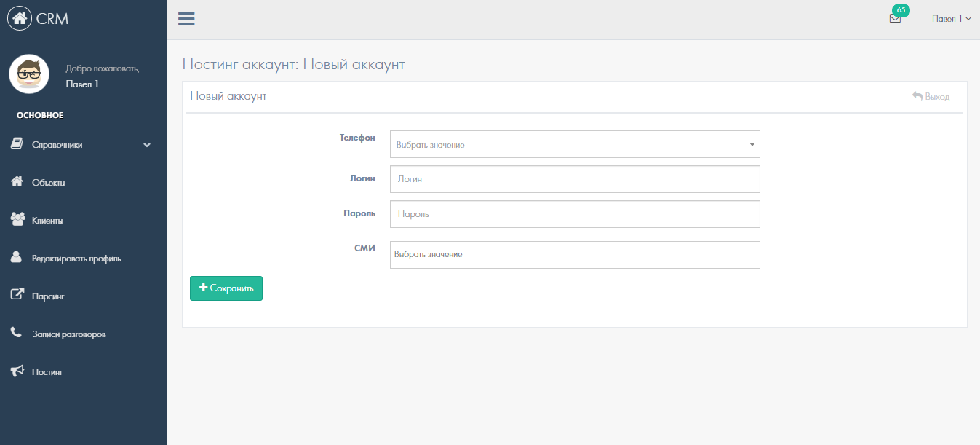Click the phone icon for Записи разговоров
This screenshot has width=980, height=445.
click(17, 334)
